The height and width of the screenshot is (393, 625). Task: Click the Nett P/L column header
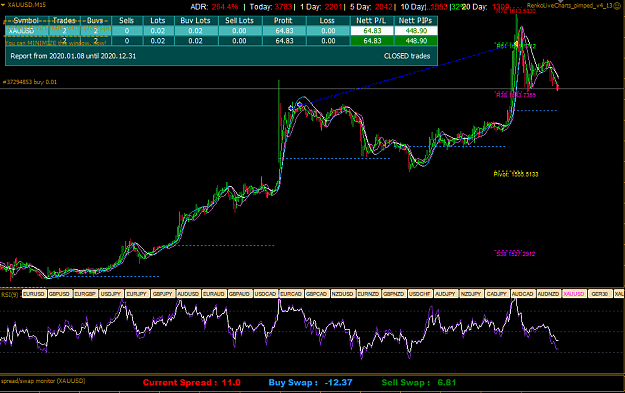point(371,21)
